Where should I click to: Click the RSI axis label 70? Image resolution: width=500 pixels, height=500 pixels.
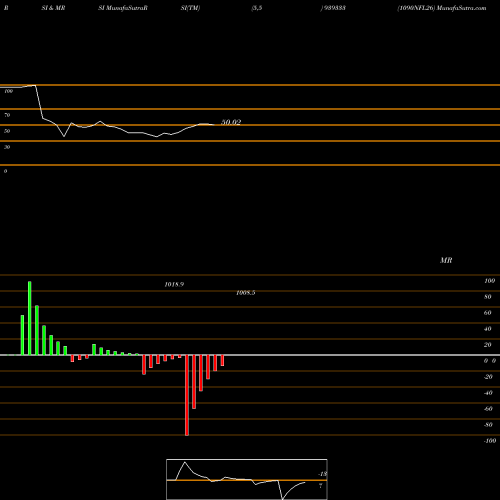pos(7,115)
